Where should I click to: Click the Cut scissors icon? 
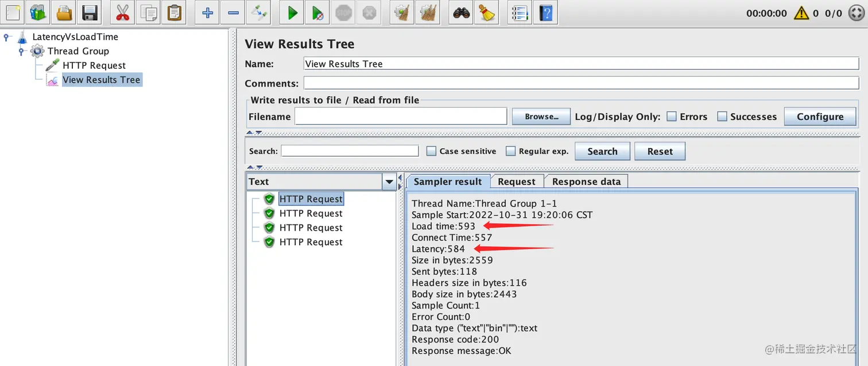click(123, 13)
